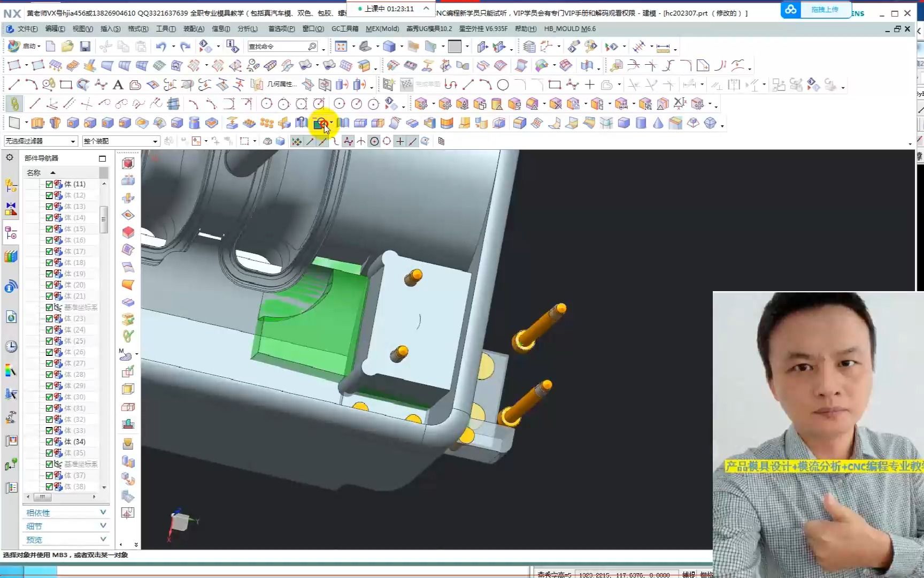Toggle the 体 (29) checkbox

pos(49,386)
